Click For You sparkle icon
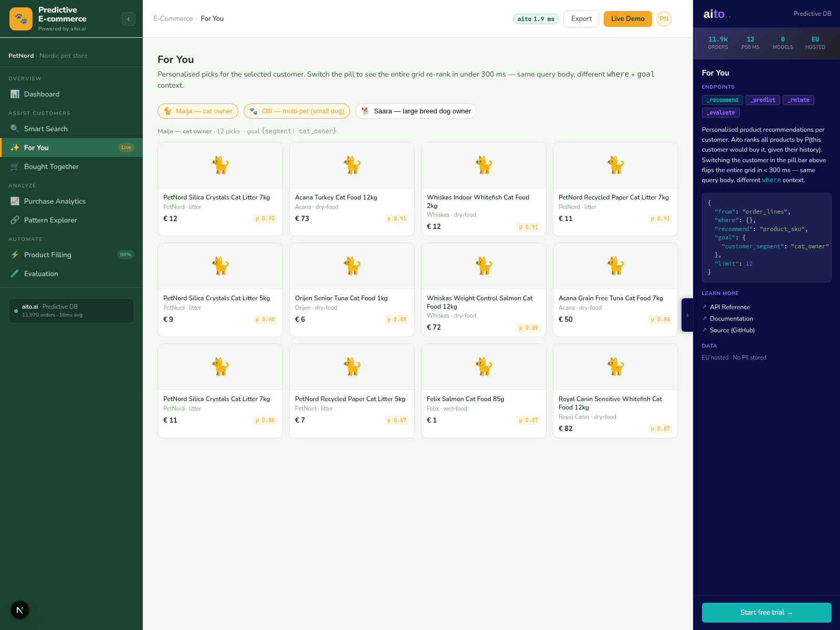This screenshot has height=630, width=840. (x=15, y=148)
